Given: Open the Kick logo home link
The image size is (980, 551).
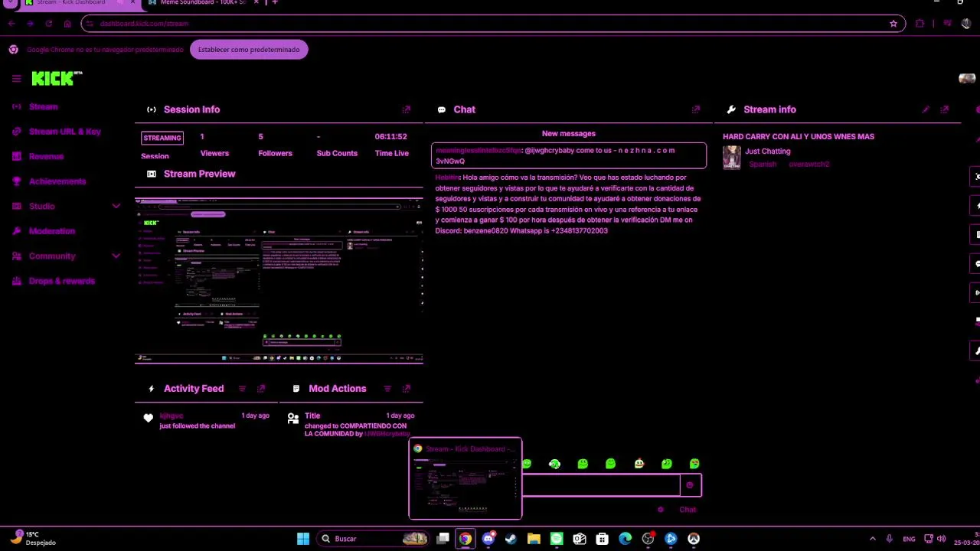Looking at the screenshot, I should tap(57, 78).
